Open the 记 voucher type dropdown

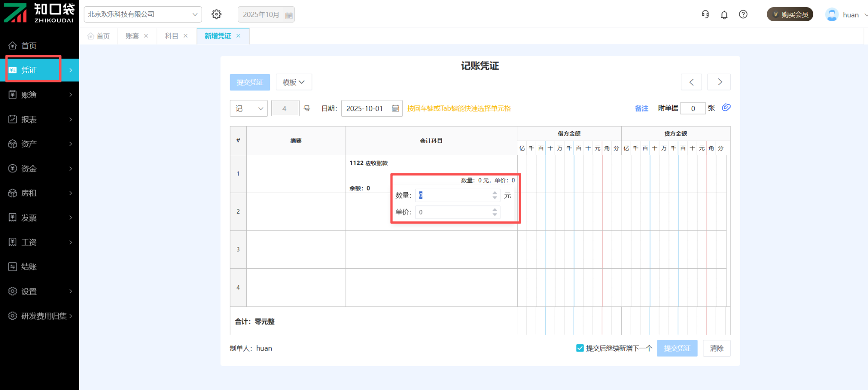(x=249, y=109)
